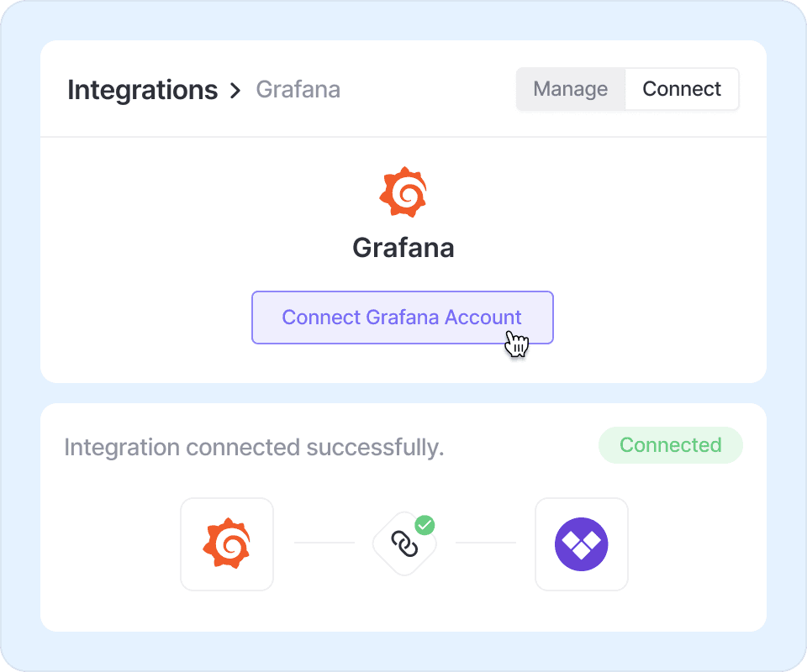Switch to the Manage tab
Screen dimensions: 807x672
[571, 89]
